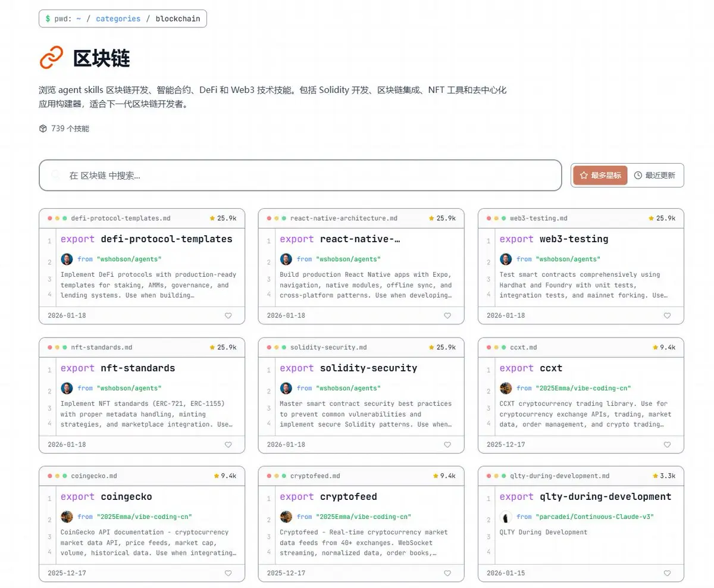The image size is (714, 588).
Task: Click the cube icon beside 739 个技能
Action: (43, 129)
